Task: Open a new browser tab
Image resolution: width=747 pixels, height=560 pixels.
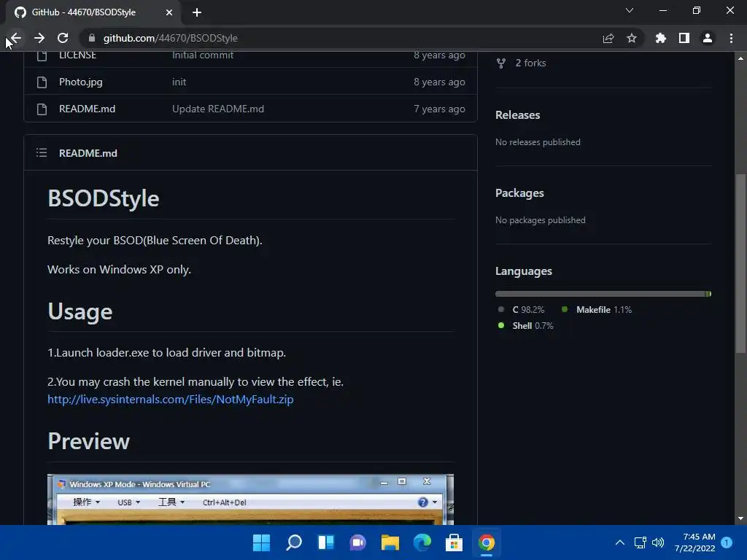Action: point(197,12)
